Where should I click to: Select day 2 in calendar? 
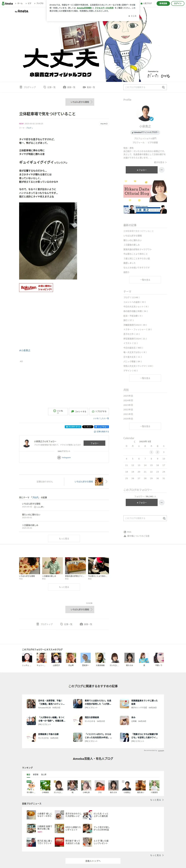tap(157, 452)
